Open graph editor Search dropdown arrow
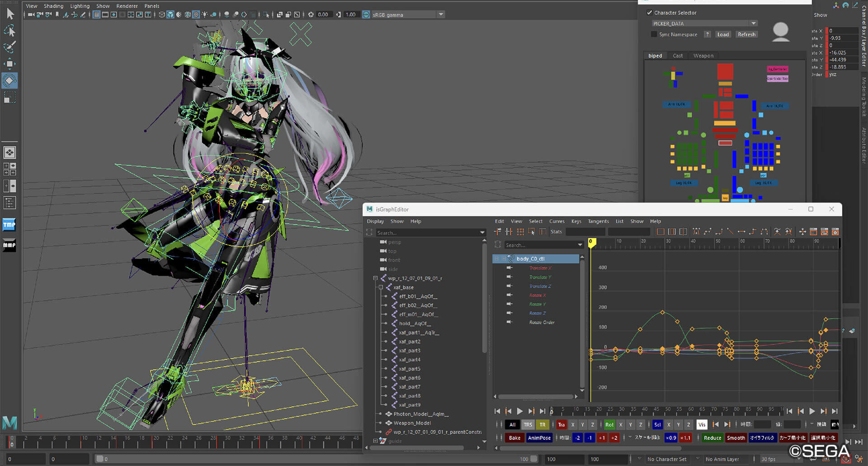Viewport: 868px width, 466px height. click(x=580, y=245)
